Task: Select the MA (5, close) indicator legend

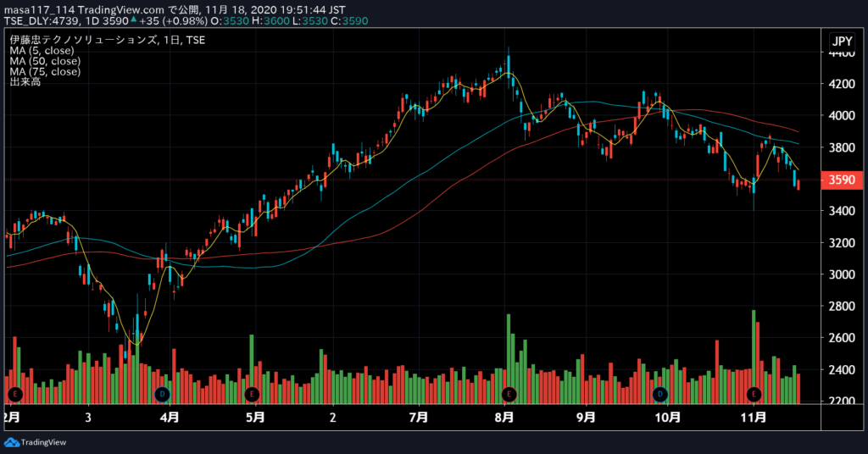Action: tap(42, 50)
